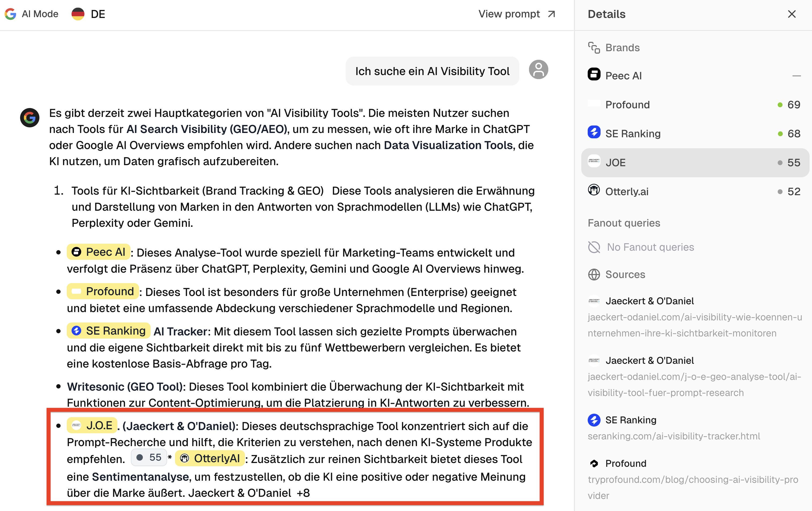Open View prompt link
This screenshot has width=812, height=511.
click(516, 14)
